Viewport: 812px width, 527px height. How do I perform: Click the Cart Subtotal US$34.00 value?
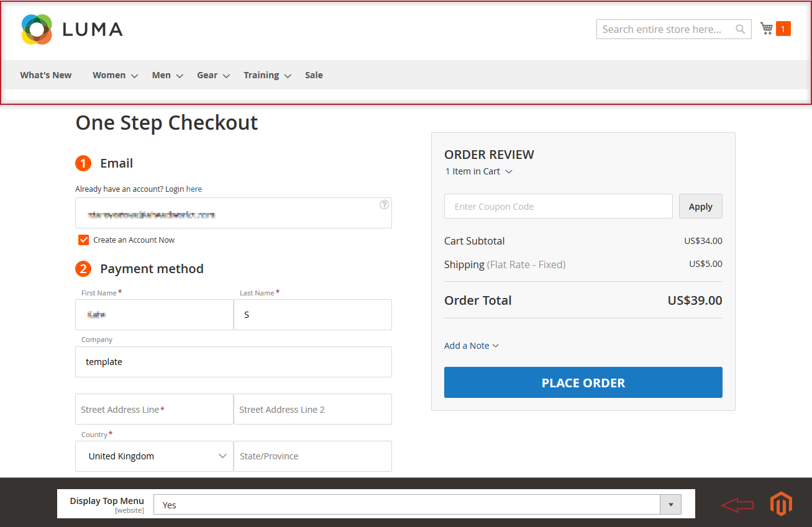coord(703,241)
